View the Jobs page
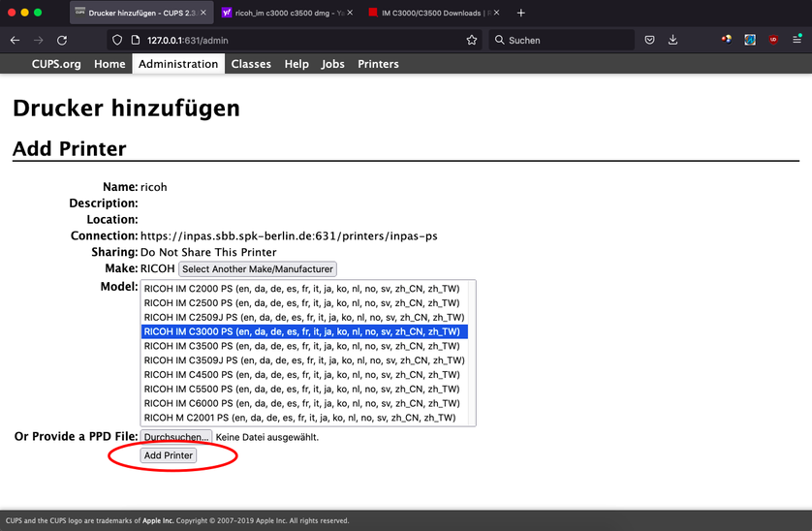 pos(332,64)
